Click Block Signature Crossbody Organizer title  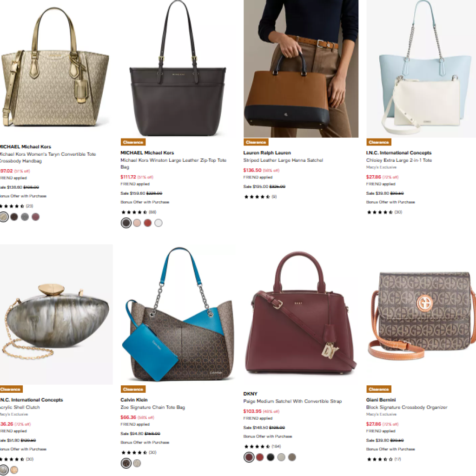(407, 407)
